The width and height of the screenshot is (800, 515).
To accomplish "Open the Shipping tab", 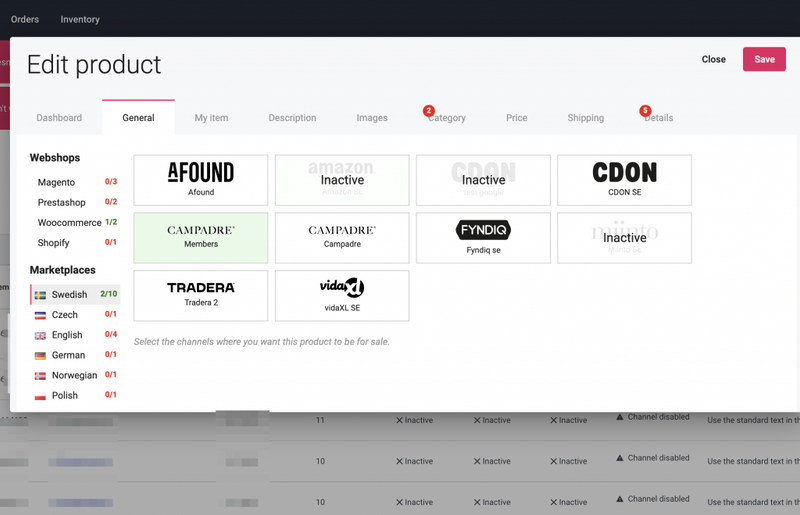I will (x=586, y=118).
